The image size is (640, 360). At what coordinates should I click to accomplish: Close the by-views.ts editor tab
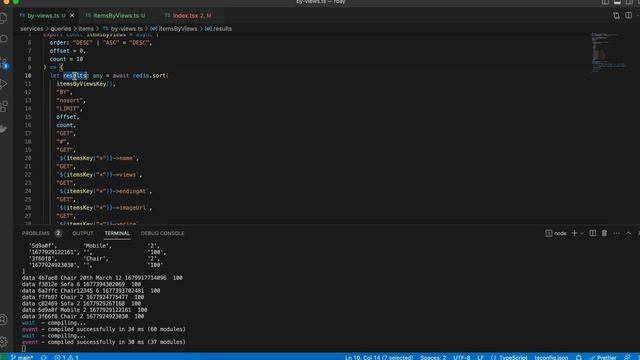pos(72,16)
